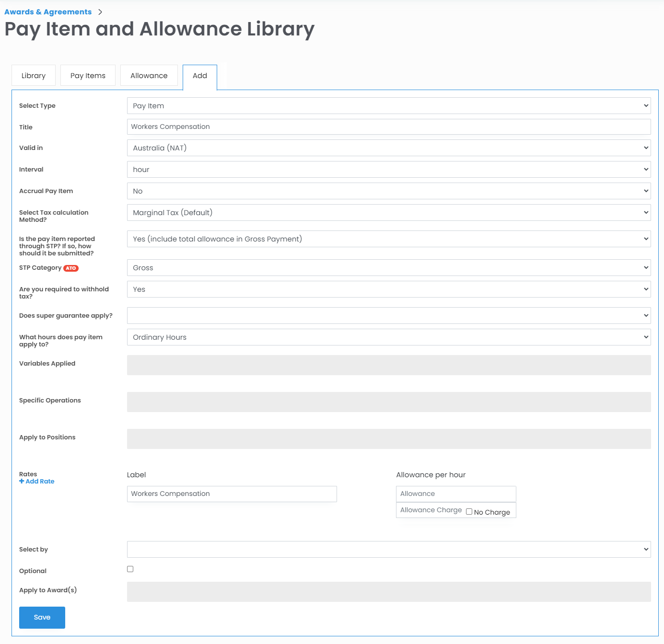The image size is (664, 644).
Task: Open the Interval dropdown showing hour
Action: [x=388, y=170]
